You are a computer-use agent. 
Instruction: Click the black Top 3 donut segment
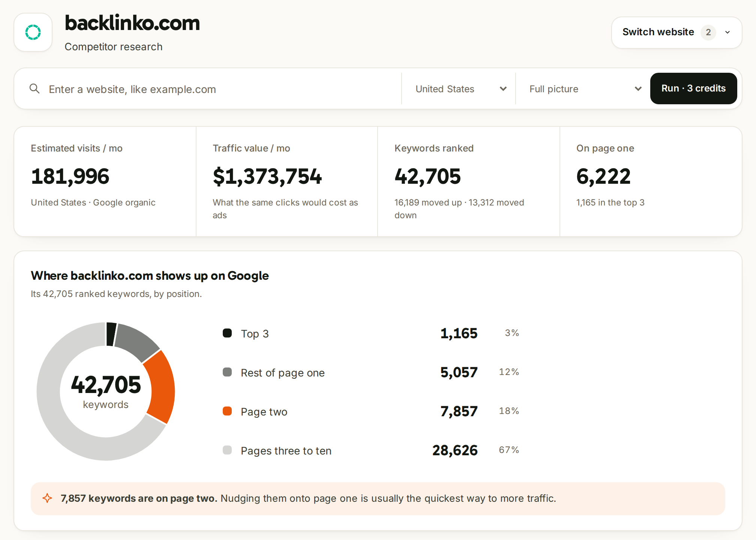pos(111,334)
